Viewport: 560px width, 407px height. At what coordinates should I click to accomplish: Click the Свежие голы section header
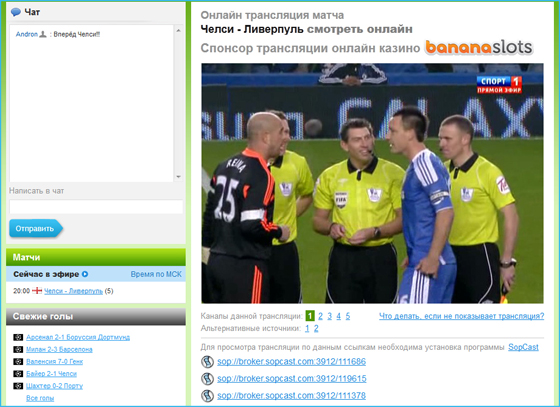click(96, 316)
